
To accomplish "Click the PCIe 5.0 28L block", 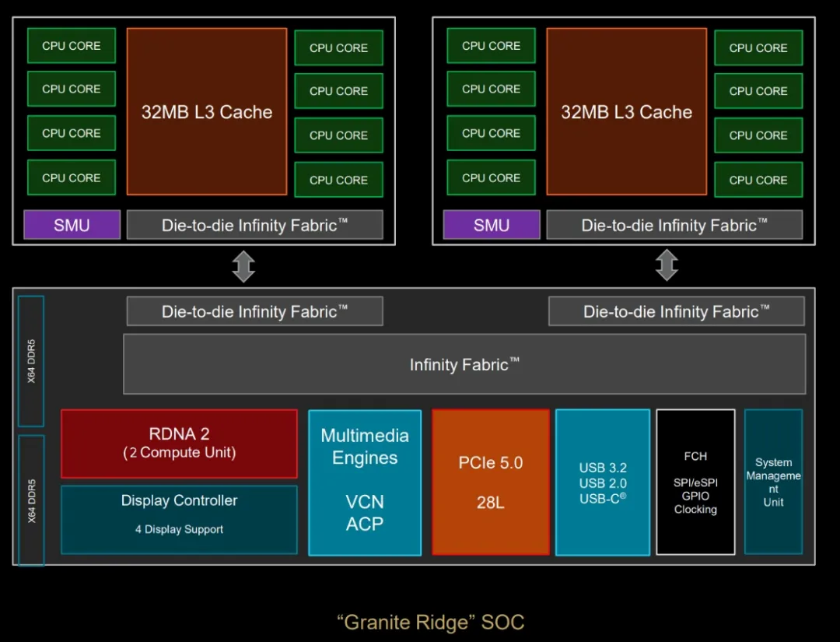I will (491, 482).
